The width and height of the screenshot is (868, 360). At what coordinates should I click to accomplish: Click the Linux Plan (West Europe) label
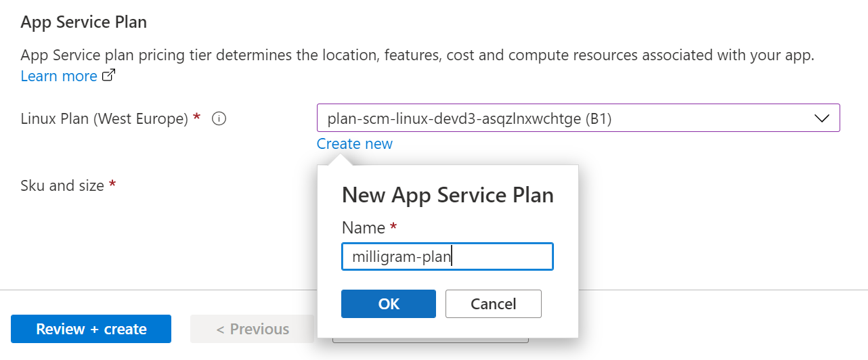click(104, 118)
